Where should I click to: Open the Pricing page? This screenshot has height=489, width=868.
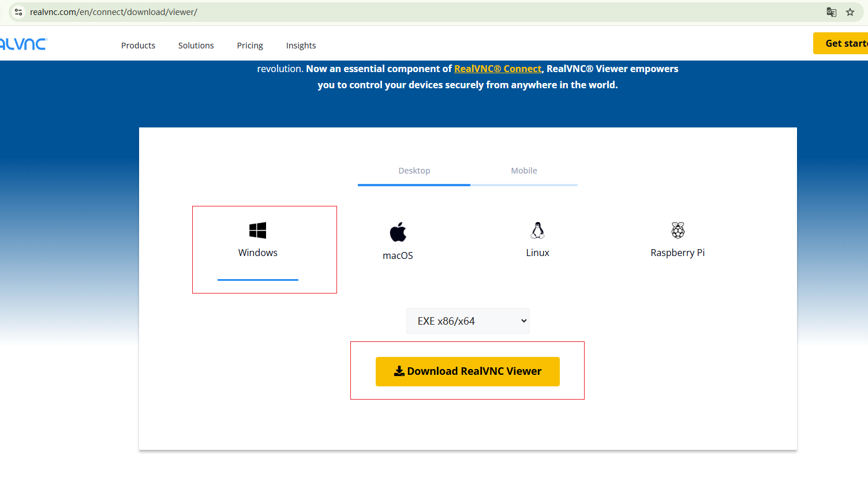250,46
